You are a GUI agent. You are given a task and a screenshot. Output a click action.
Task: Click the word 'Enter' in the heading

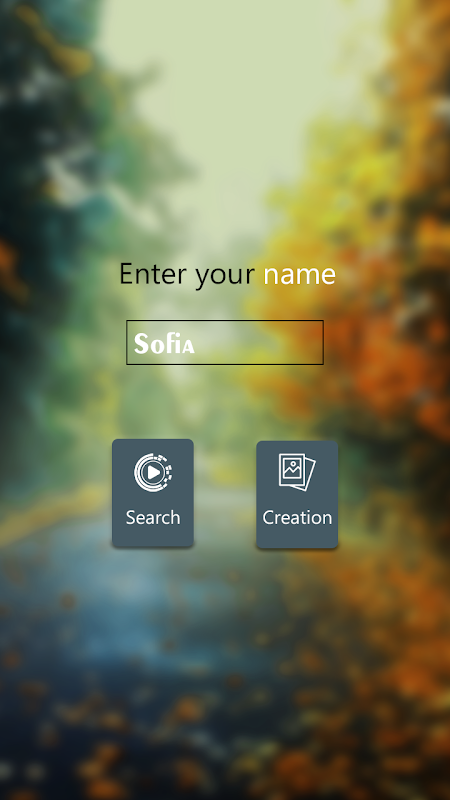pos(154,273)
